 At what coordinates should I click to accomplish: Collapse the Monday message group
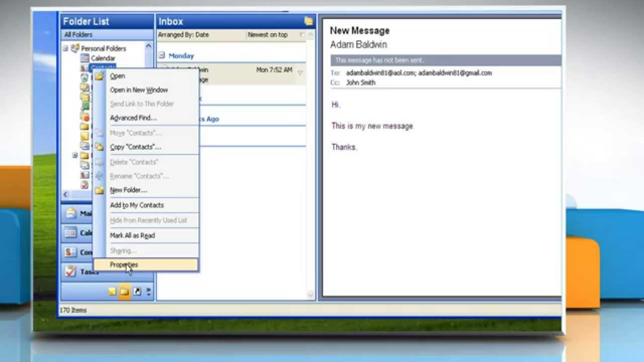coord(162,55)
